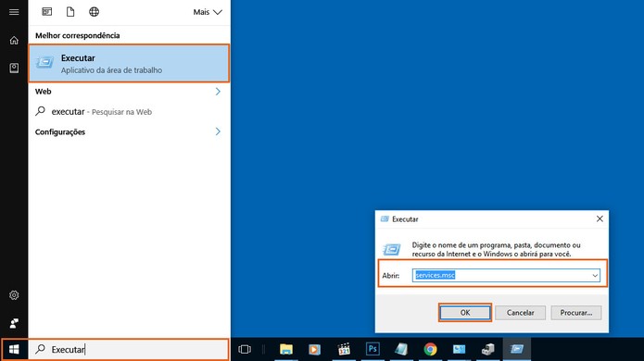644x361 pixels.
Task: Filter search results by Web globe icon
Action: point(95,12)
